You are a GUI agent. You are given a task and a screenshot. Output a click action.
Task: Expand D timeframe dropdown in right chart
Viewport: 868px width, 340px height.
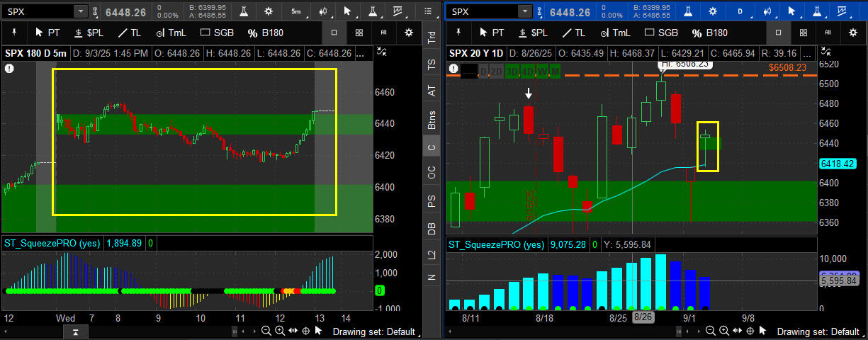point(740,11)
